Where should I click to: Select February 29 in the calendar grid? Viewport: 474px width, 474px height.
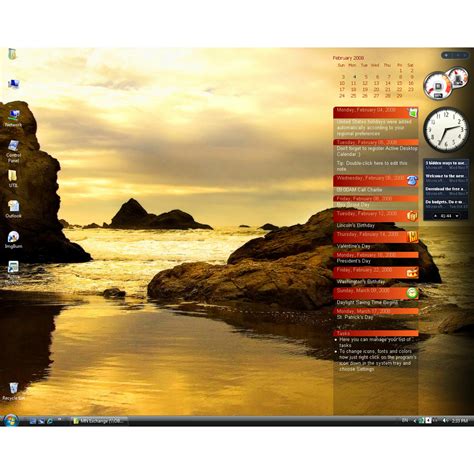[399, 96]
